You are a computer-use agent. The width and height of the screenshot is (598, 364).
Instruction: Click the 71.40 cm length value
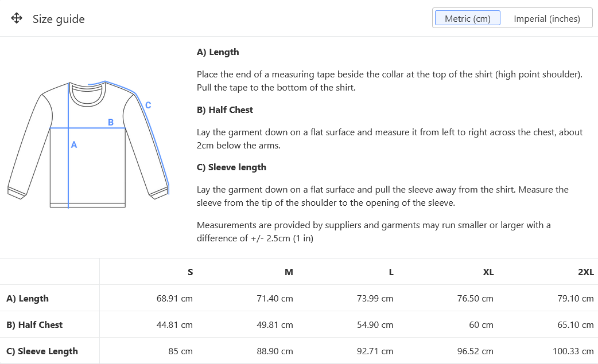275,299
